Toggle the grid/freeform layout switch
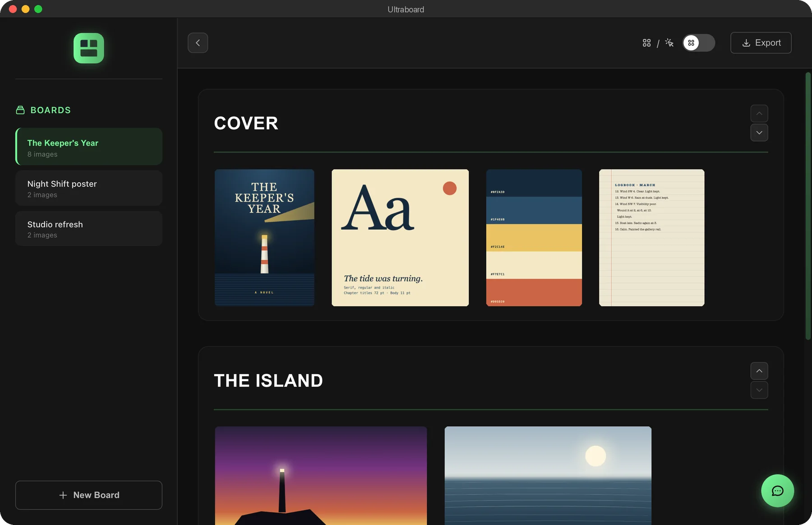The width and height of the screenshot is (812, 525). click(698, 43)
